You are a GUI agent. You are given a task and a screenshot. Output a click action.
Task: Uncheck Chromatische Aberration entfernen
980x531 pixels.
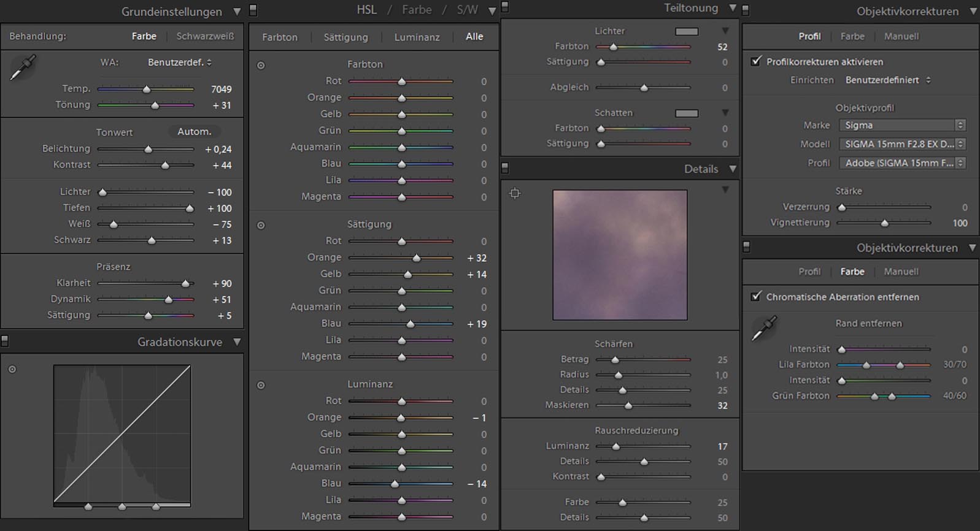756,297
